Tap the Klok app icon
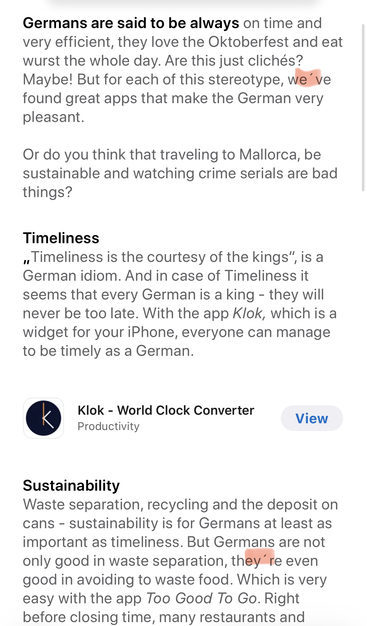This screenshot has width=367, height=626. click(x=44, y=418)
